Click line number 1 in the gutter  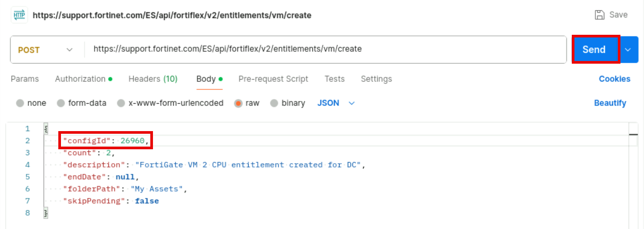(x=27, y=128)
